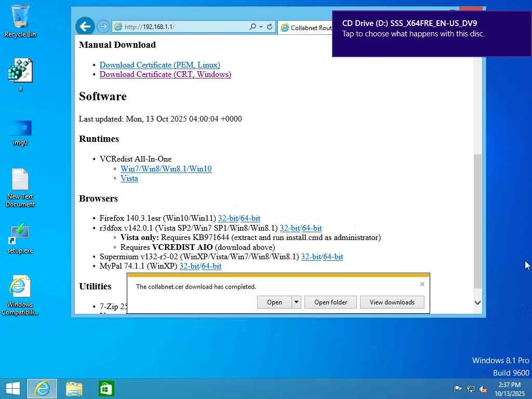This screenshot has height=399, width=532.
Task: Expand the Open button dropdown arrow
Action: coord(296,302)
